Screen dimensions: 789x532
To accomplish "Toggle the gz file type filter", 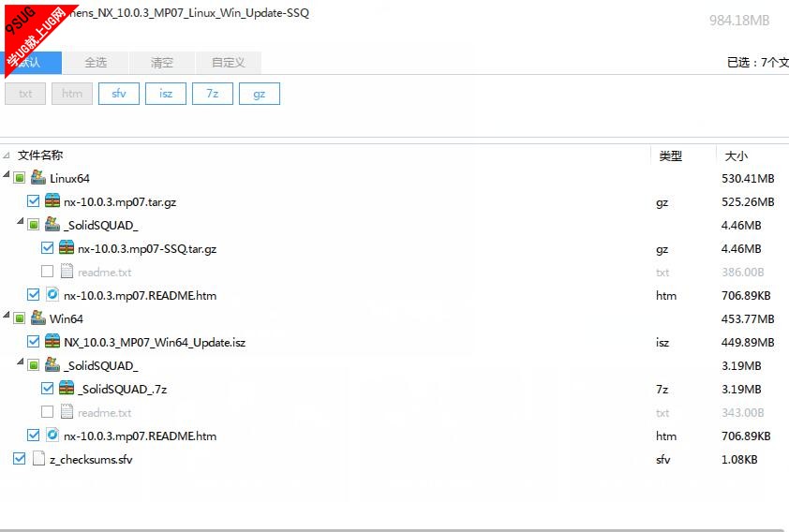I will coord(260,94).
